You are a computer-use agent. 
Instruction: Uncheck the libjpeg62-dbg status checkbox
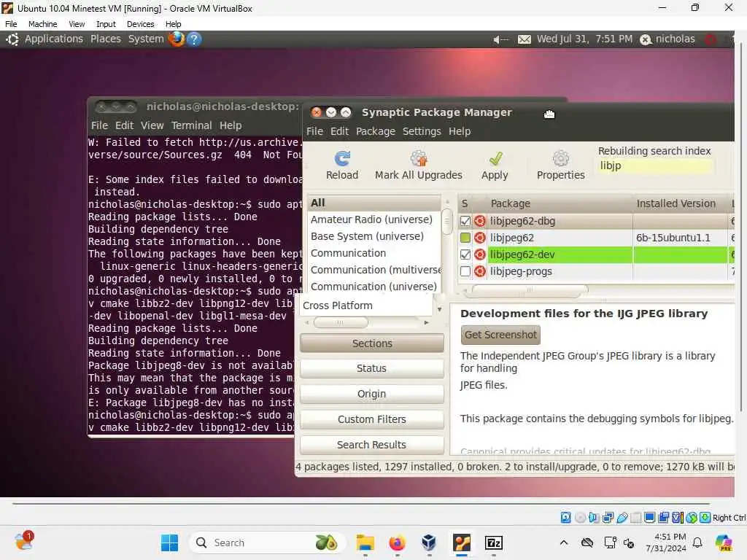coord(465,221)
